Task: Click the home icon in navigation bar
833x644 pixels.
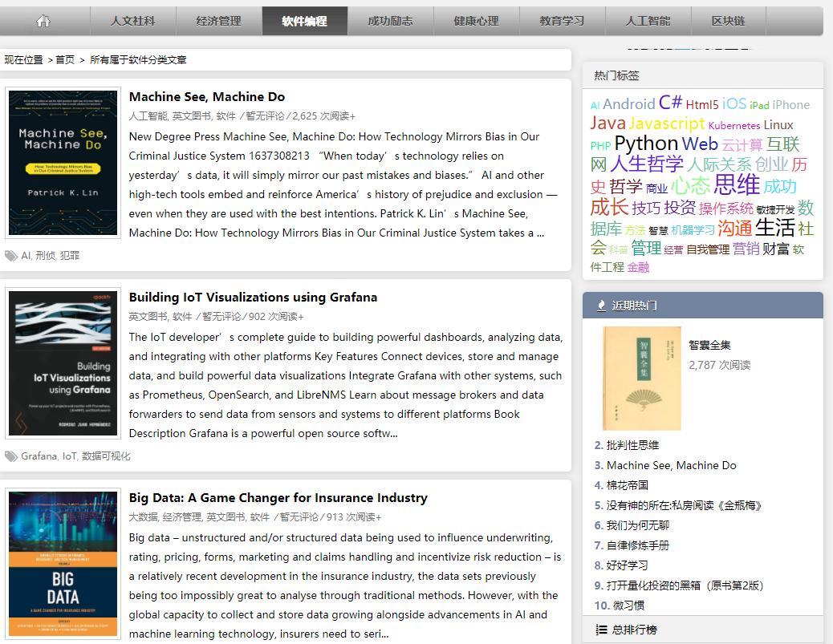Action: pyautogui.click(x=43, y=21)
